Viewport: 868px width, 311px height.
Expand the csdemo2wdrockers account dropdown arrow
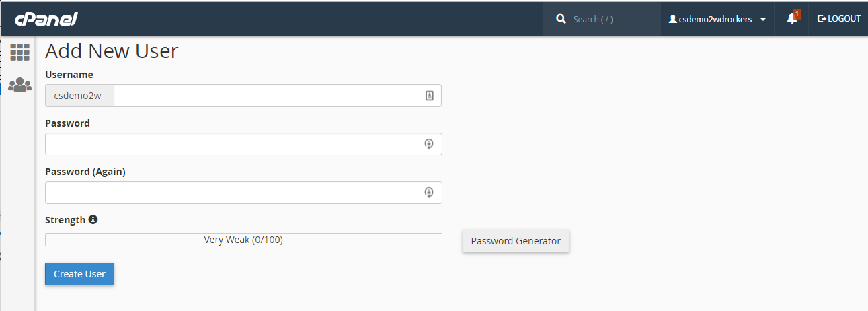click(763, 20)
